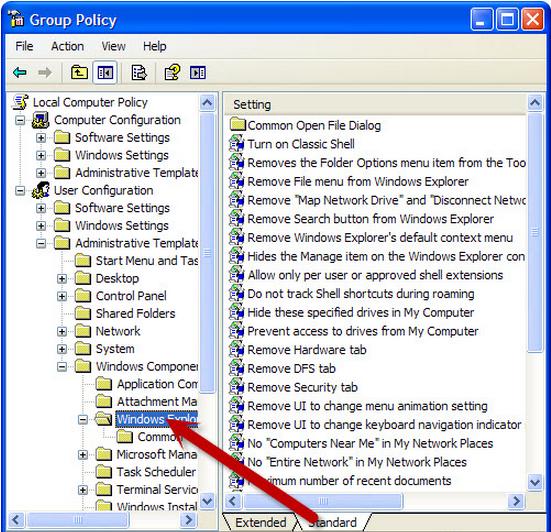Click the tree pane horizontal scrollbar thumb
Image resolution: width=551 pixels, height=532 pixels.
(x=78, y=520)
